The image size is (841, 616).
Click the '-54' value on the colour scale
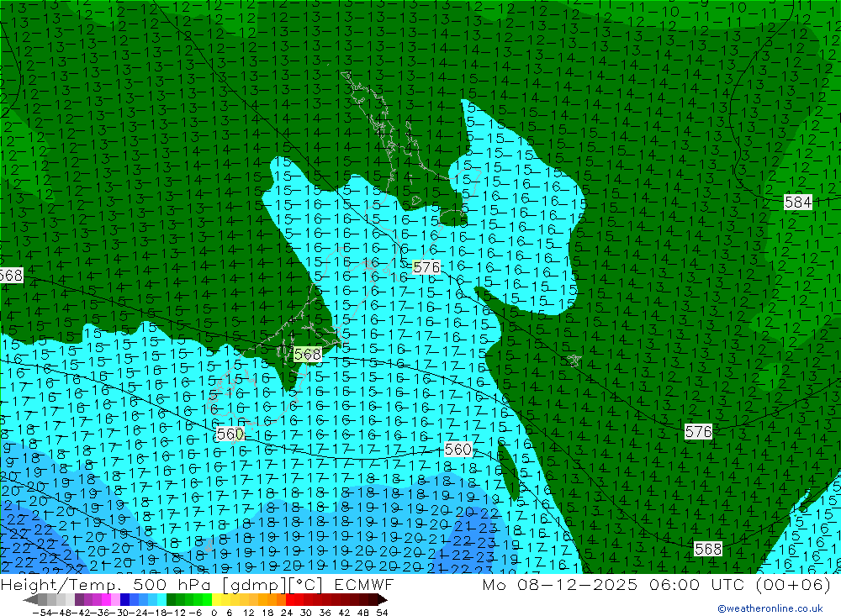[42, 613]
